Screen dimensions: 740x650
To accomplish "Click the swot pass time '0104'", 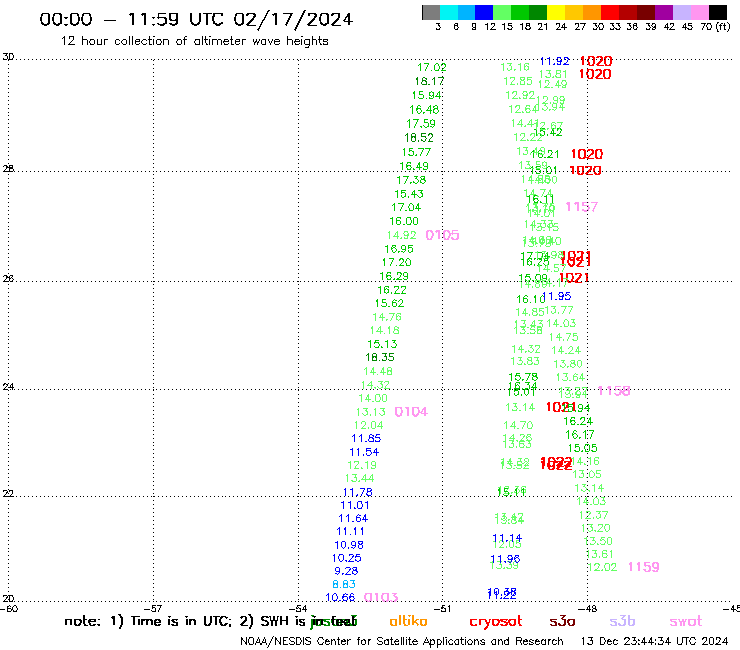I will pos(411,412).
